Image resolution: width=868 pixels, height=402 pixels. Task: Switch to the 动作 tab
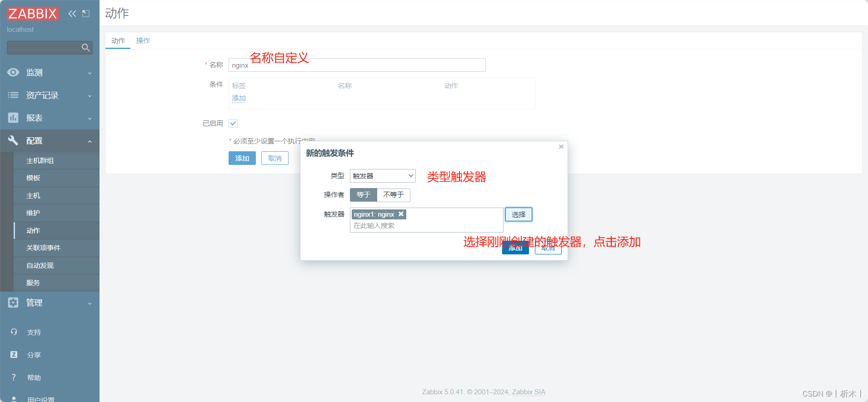(x=118, y=40)
